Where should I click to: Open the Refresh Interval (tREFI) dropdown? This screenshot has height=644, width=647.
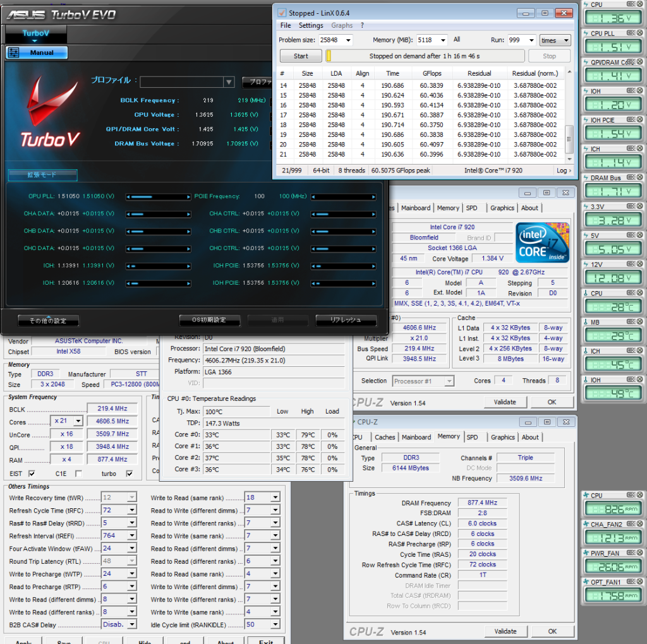coord(131,535)
